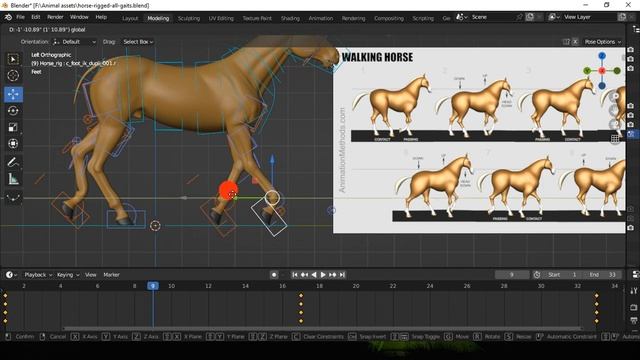Select the Scale tool in toolbar
Viewport: 640px width, 360px height.
(13, 127)
